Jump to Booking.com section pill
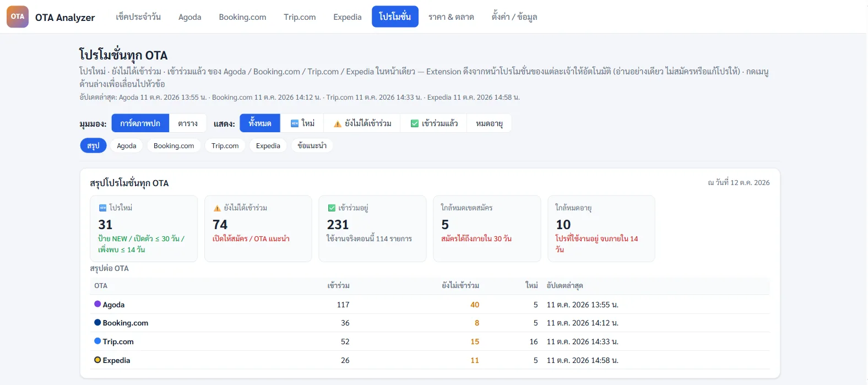The width and height of the screenshot is (868, 385). (174, 145)
